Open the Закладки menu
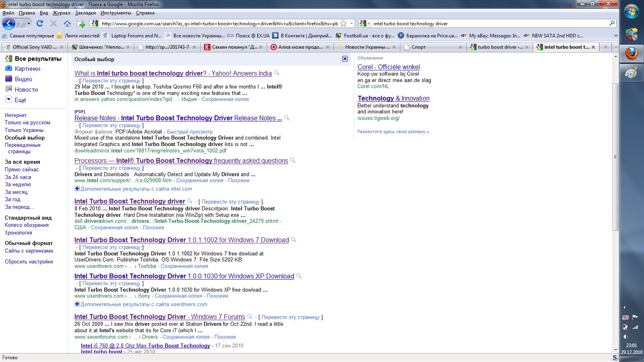 point(85,13)
